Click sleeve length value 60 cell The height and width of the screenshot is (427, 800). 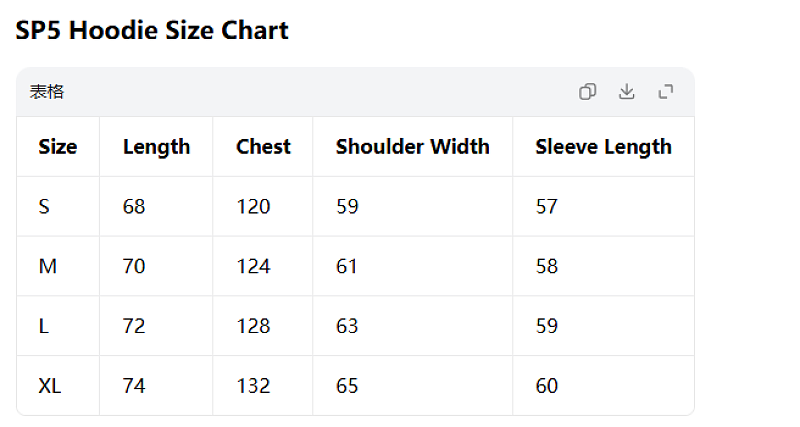tap(604, 386)
